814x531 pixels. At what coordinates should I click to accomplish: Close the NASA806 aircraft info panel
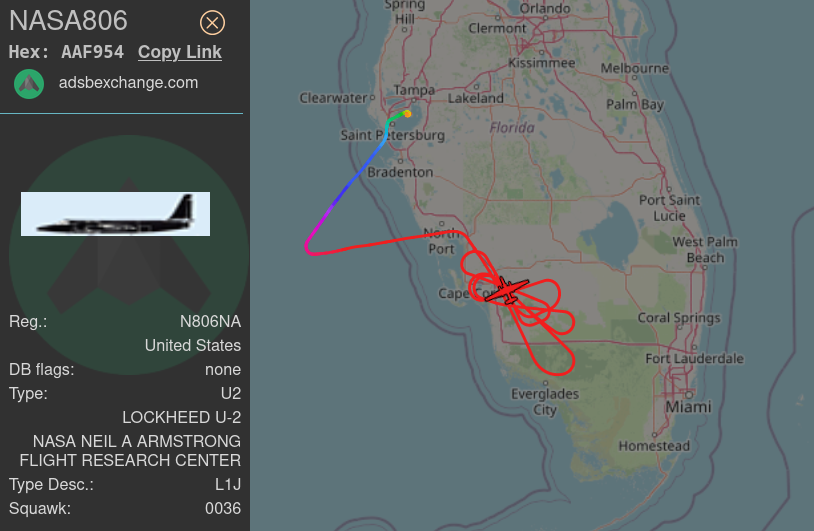212,23
